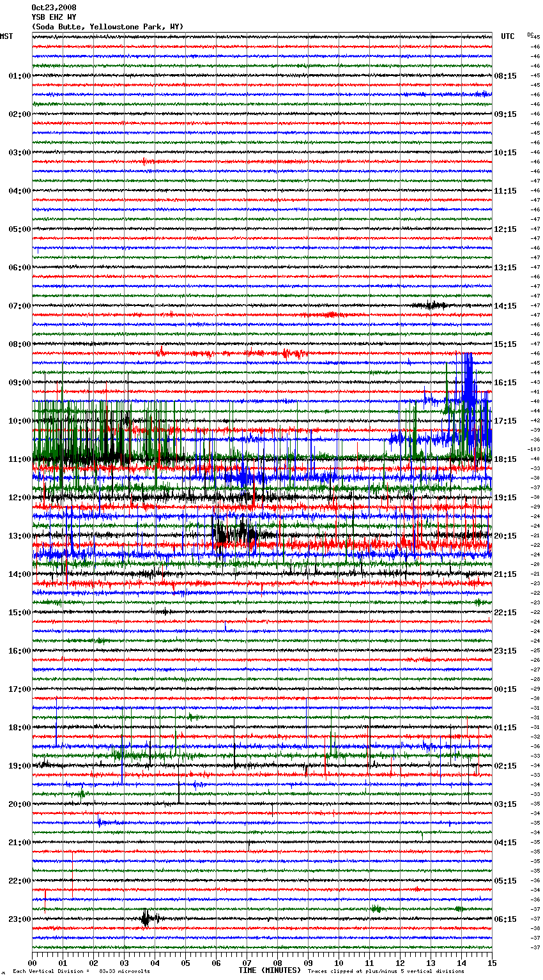This screenshot has width=543, height=980.
Task: Pick the "05:15" UTC time label
Action: [505, 881]
